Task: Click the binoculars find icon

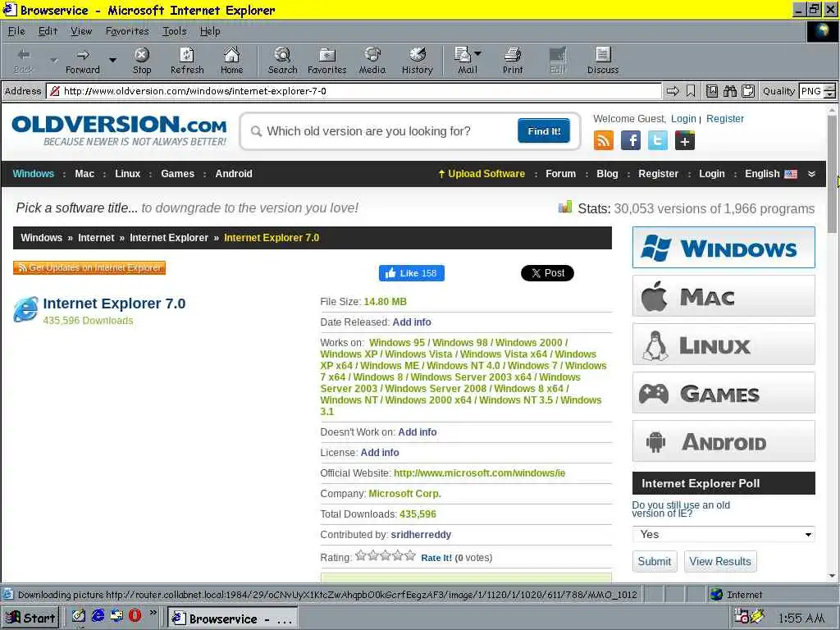Action: pyautogui.click(x=729, y=91)
